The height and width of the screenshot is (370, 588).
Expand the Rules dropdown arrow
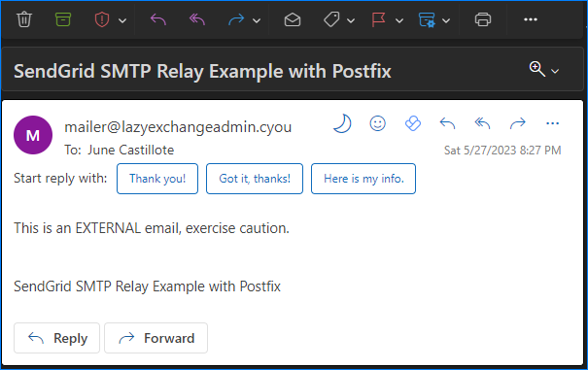click(x=446, y=20)
